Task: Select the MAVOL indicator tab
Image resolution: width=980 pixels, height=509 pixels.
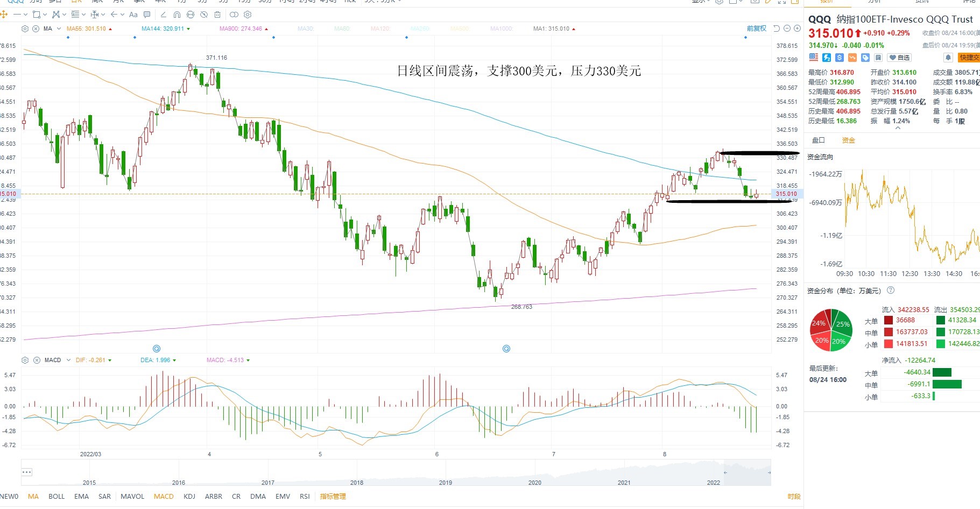Action: pos(132,497)
